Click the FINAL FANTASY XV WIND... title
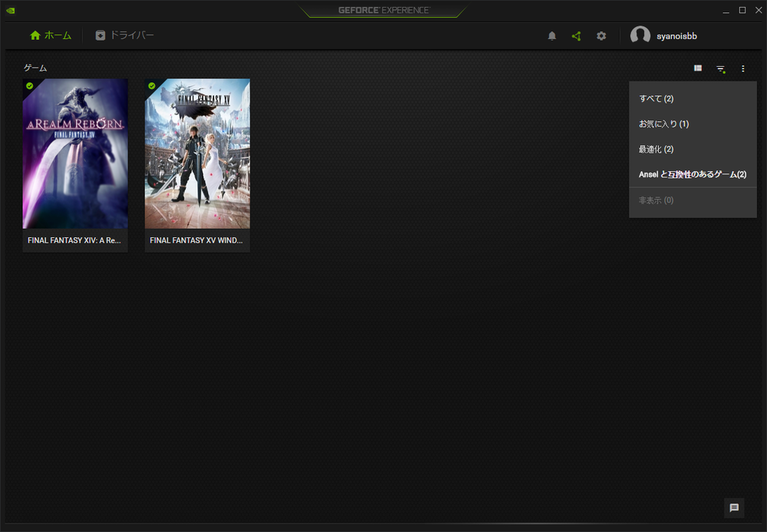Screen dimensions: 767x532 [196, 240]
